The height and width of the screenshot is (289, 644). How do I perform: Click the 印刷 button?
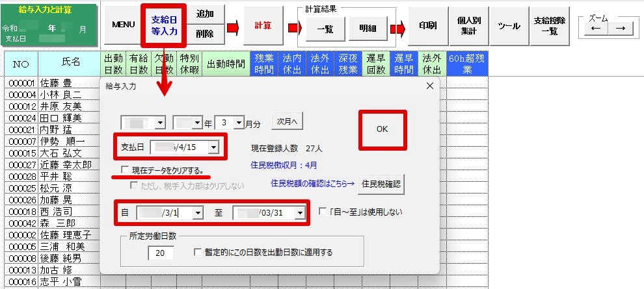click(427, 26)
